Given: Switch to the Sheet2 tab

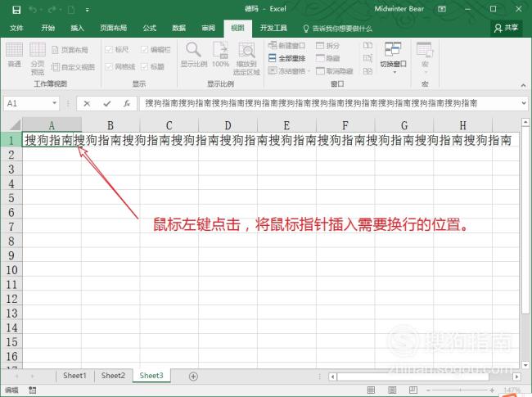Looking at the screenshot, I should [x=113, y=376].
